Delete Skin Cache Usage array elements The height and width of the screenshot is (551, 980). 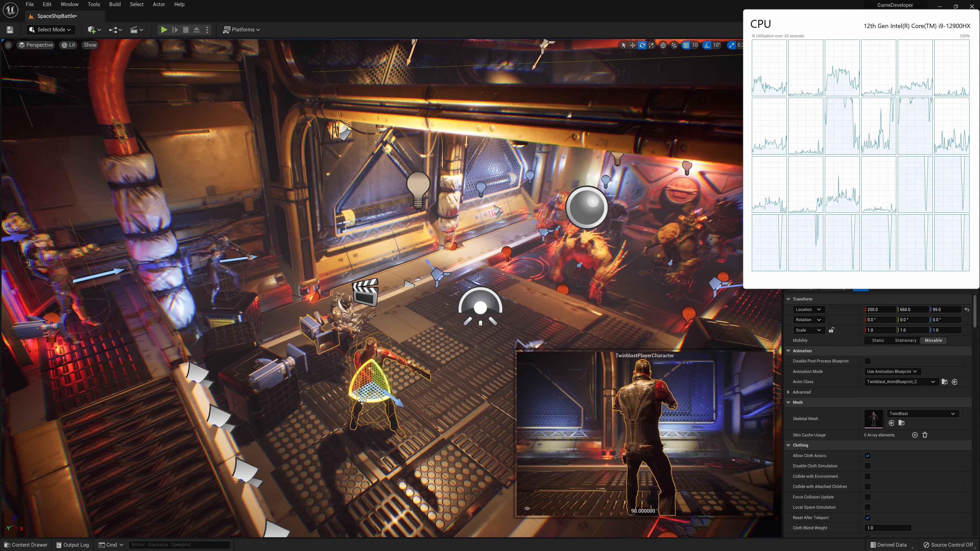[925, 435]
